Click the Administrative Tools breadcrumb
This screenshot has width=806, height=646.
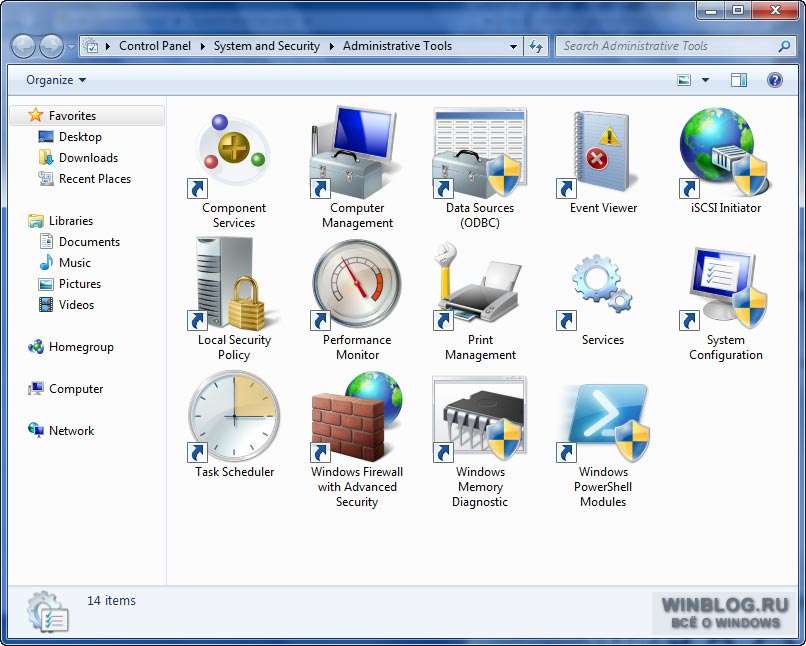point(397,46)
